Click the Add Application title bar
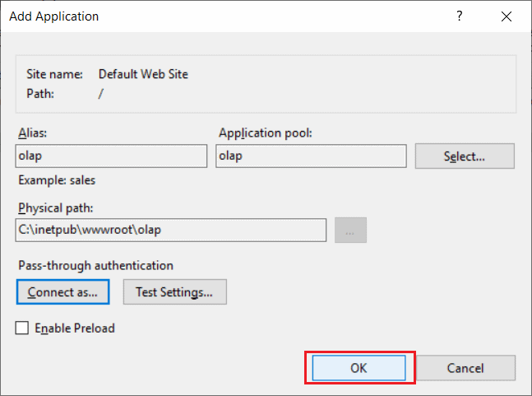Viewport: 532px width, 396px height. coord(206,16)
